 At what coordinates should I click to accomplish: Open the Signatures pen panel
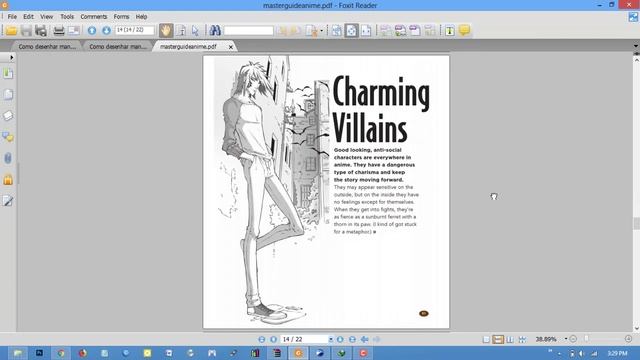click(x=8, y=201)
